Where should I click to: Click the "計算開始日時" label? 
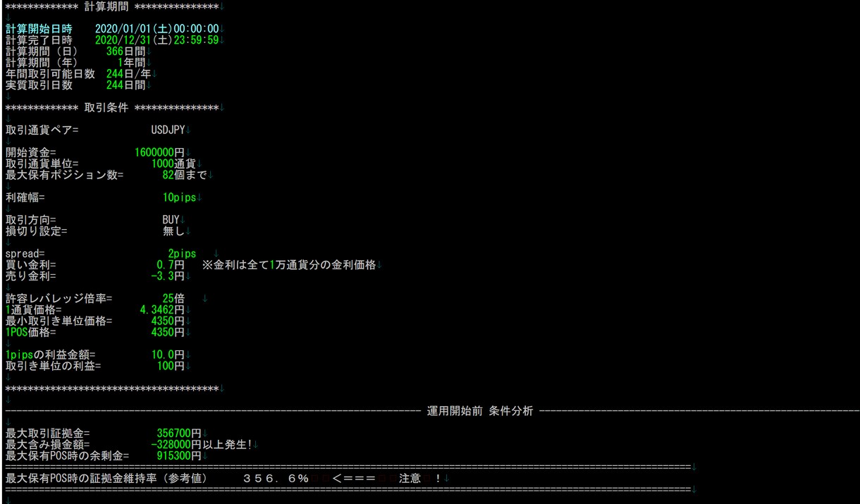(39, 29)
